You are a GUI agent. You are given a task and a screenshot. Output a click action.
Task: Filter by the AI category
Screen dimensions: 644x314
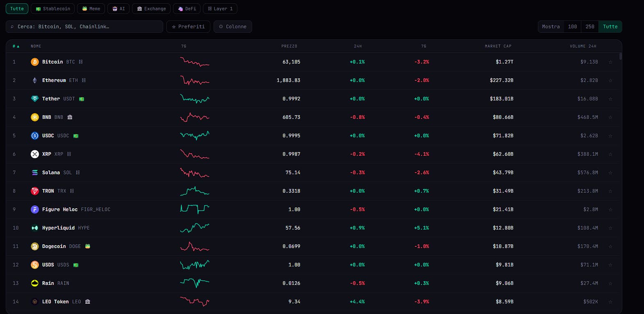click(118, 9)
